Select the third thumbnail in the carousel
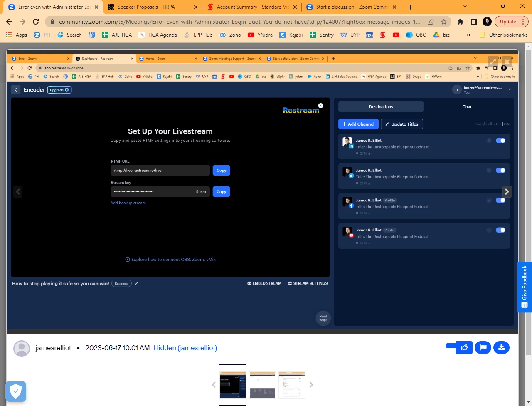Viewport: 532px width, 406px height. [292, 385]
